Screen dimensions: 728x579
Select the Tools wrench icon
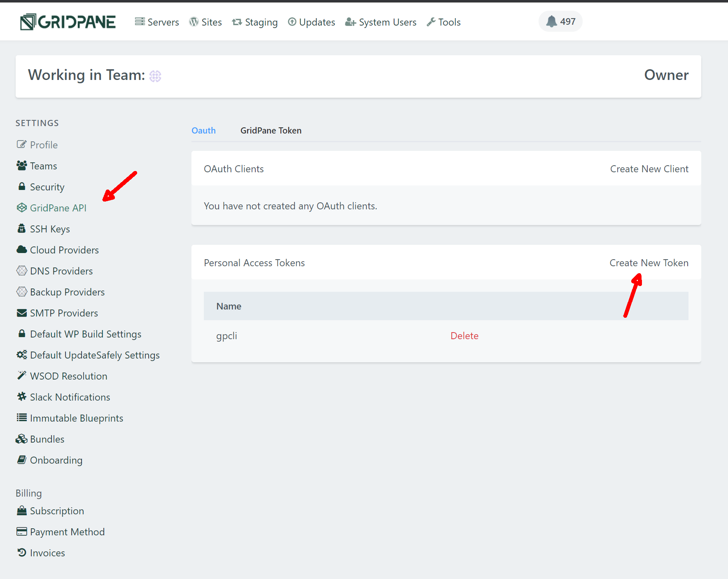(431, 21)
